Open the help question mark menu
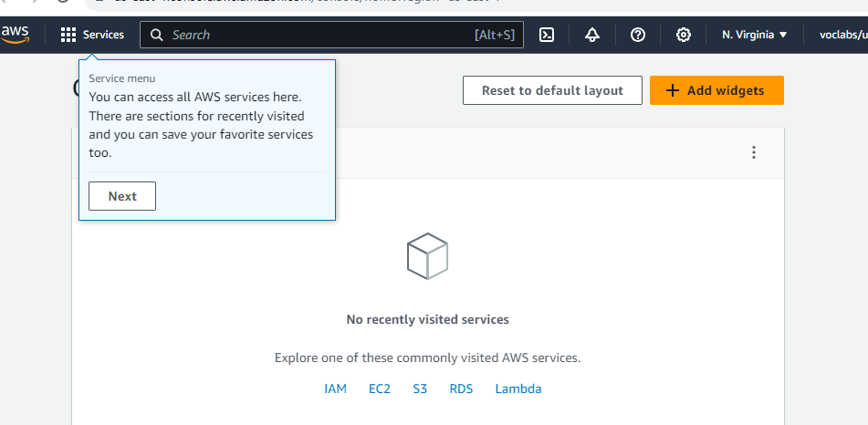This screenshot has width=868, height=425. click(x=638, y=35)
